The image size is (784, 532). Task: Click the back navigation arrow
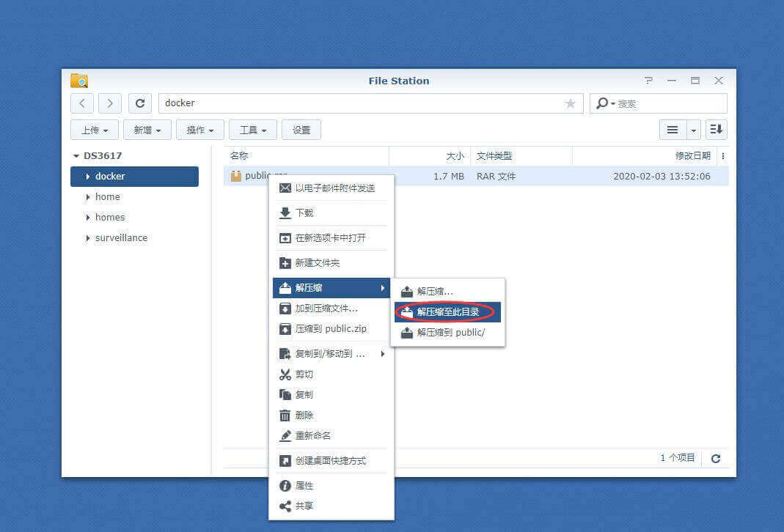82,103
